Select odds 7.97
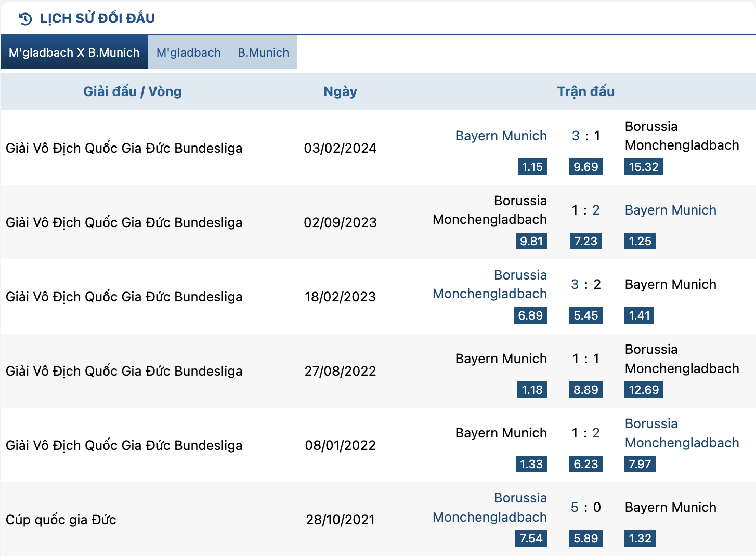 (x=640, y=464)
